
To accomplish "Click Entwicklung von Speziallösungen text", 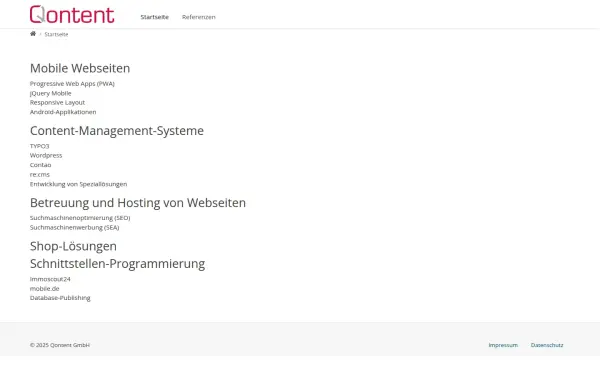I will (x=78, y=184).
